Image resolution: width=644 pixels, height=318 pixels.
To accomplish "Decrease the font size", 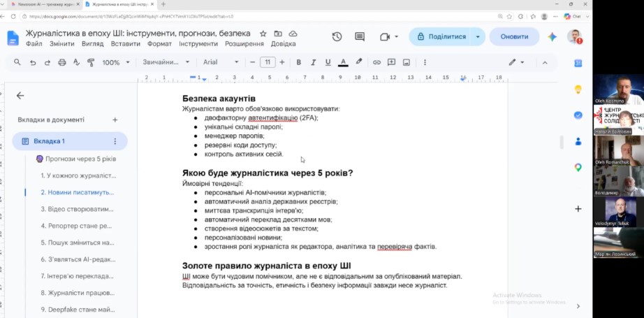I will [253, 62].
